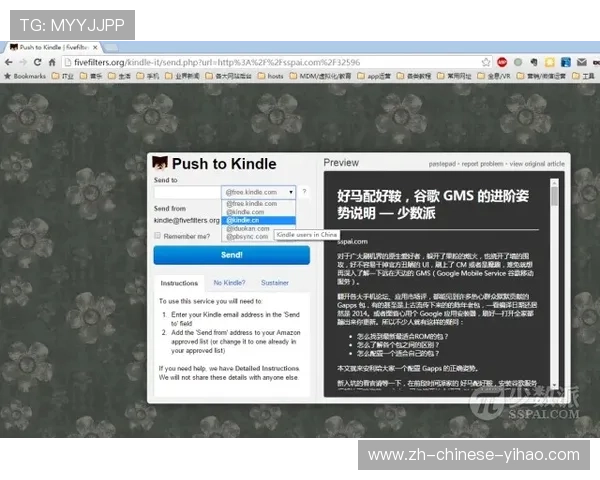Open the browser home page icon

(52, 62)
